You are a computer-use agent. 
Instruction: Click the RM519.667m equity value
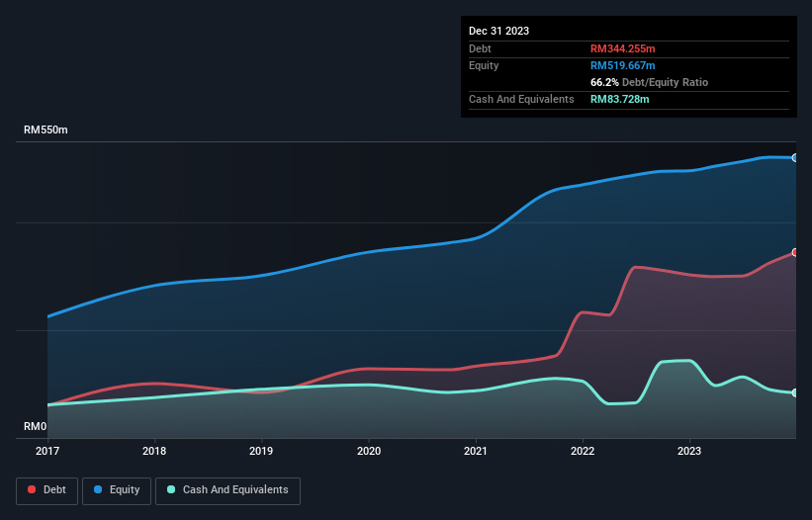point(622,65)
